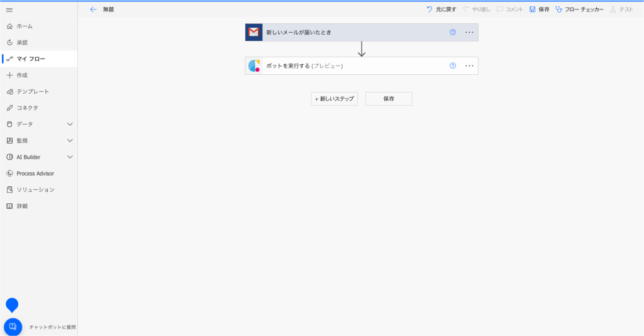644x336 pixels.
Task: Click the データ database icon
Action: [x=10, y=124]
